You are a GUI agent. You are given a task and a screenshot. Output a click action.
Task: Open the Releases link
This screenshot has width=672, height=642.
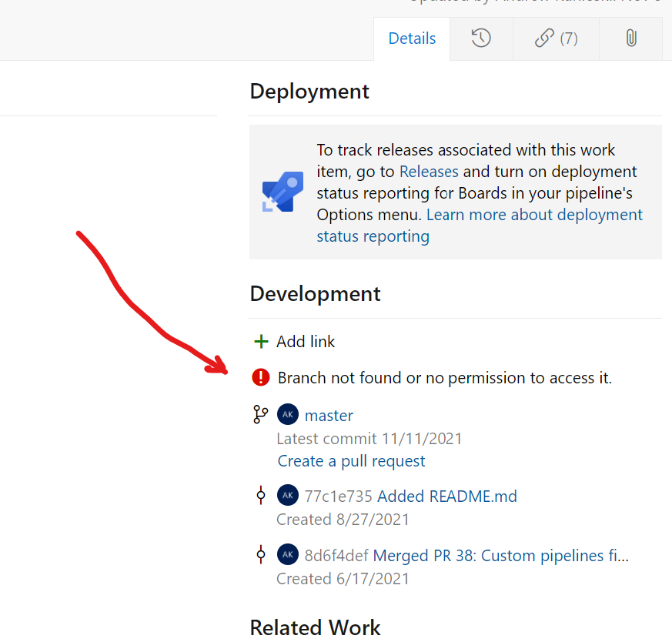click(x=429, y=172)
